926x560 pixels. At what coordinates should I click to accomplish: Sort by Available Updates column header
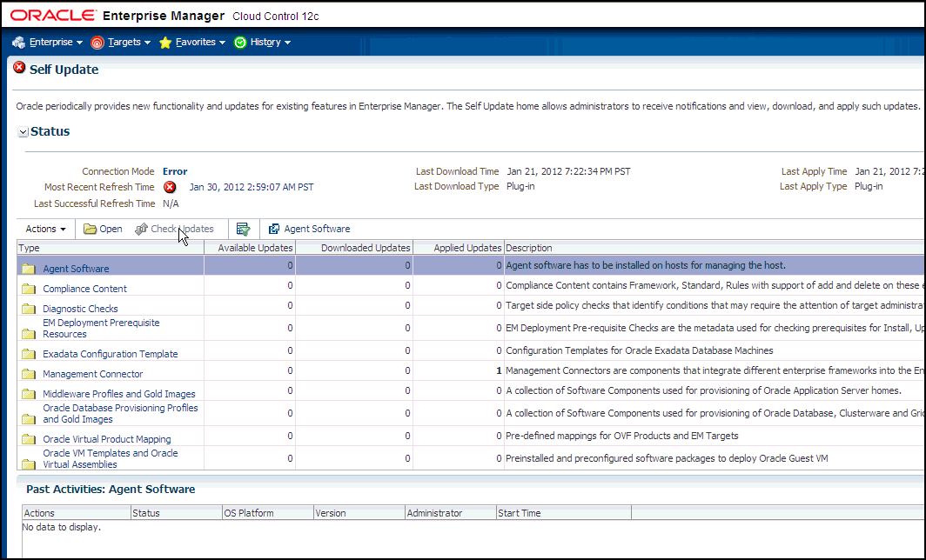[x=250, y=248]
